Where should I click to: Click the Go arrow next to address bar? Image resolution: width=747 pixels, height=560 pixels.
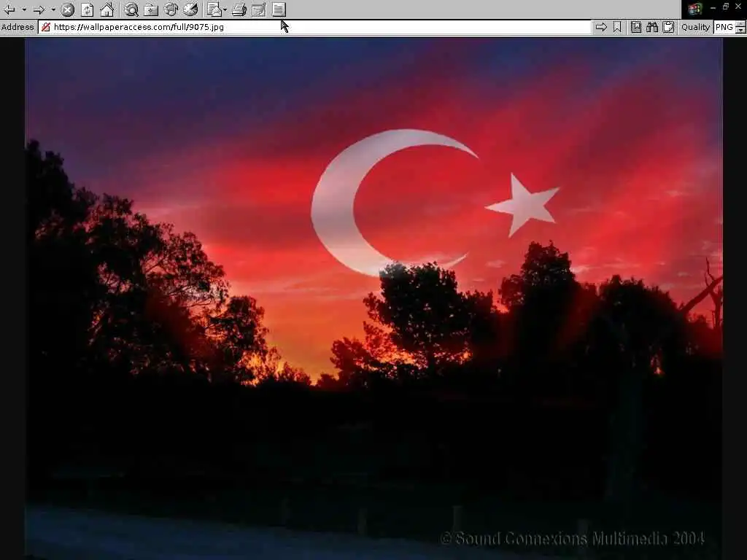coord(601,27)
